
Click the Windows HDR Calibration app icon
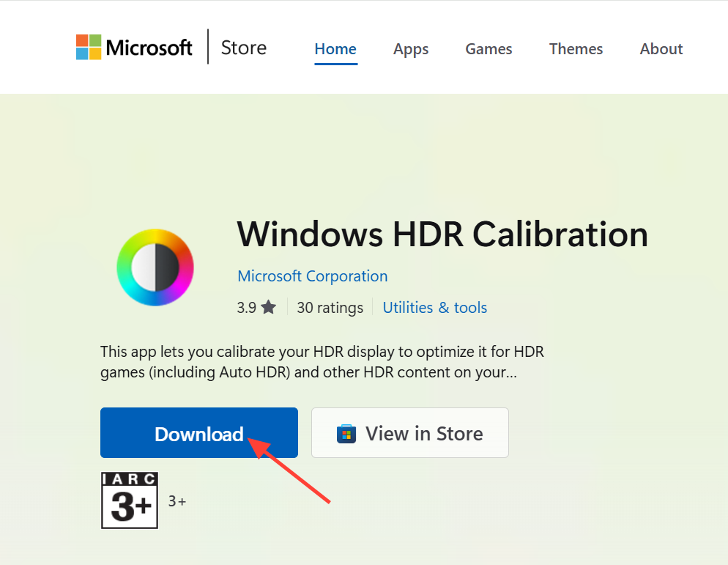tap(155, 267)
